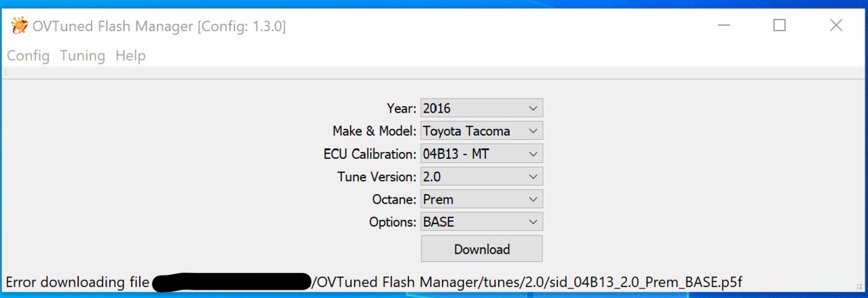Select the 2016 year value field
The width and height of the screenshot is (868, 298).
coord(482,108)
